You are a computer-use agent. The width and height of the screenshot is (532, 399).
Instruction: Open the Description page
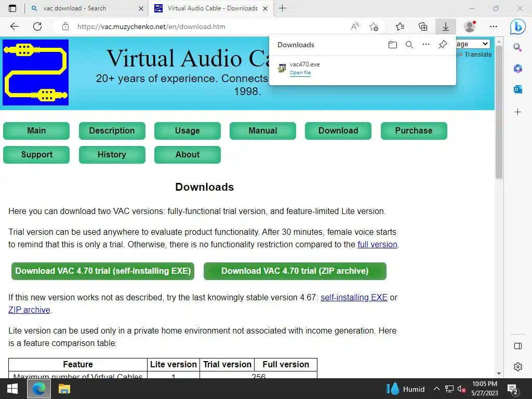tap(112, 130)
